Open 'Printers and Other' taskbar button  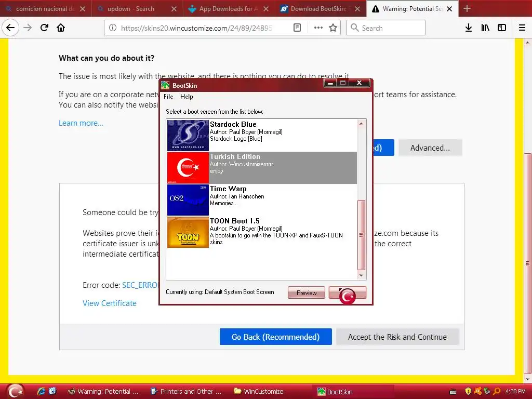(186, 392)
